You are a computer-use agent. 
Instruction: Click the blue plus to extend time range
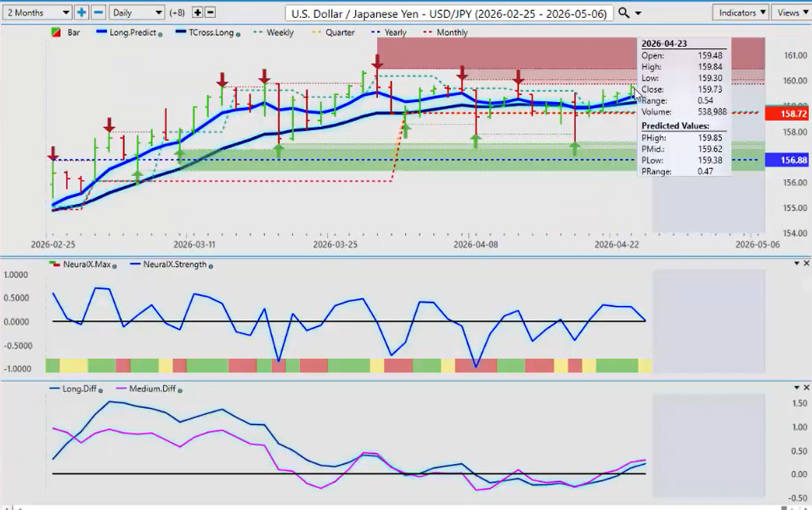(x=82, y=13)
